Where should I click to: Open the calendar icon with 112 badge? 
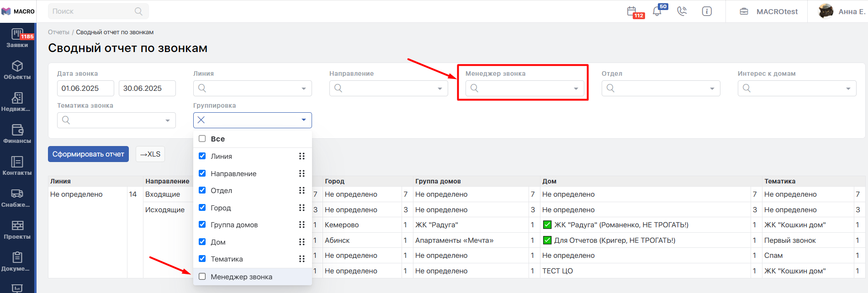point(632,11)
